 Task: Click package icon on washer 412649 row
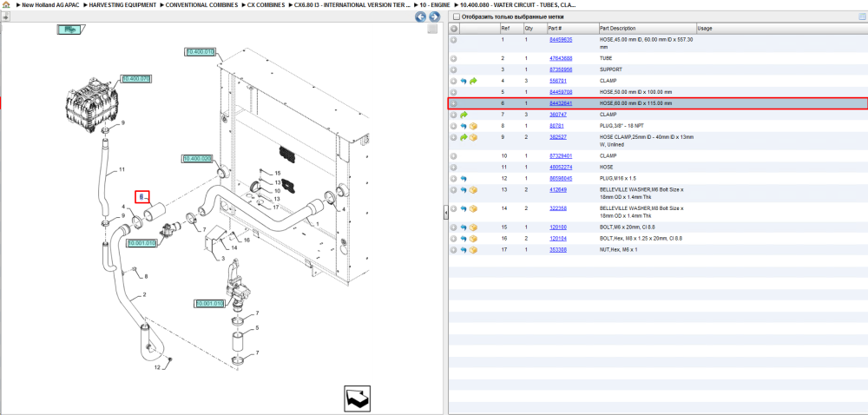click(x=473, y=190)
